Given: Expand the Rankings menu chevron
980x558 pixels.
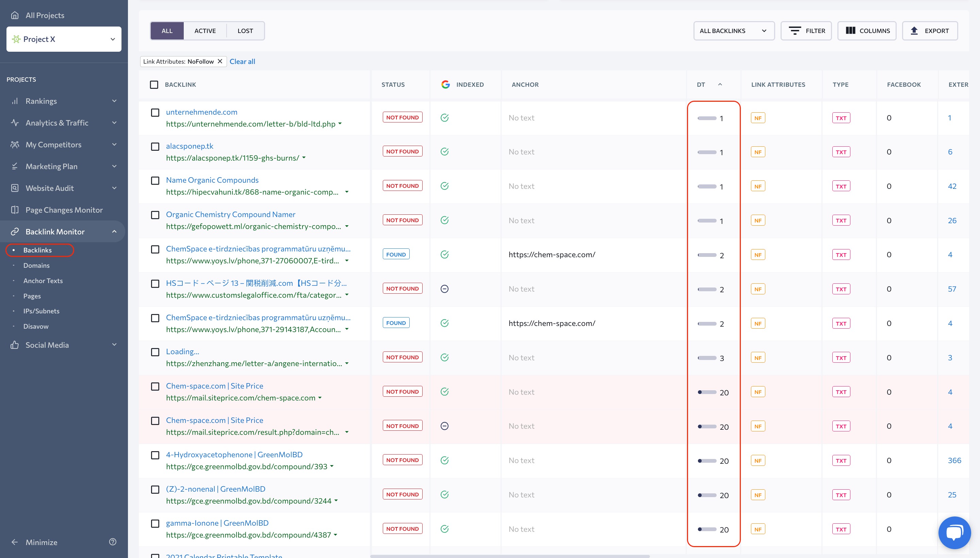Looking at the screenshot, I should (114, 101).
